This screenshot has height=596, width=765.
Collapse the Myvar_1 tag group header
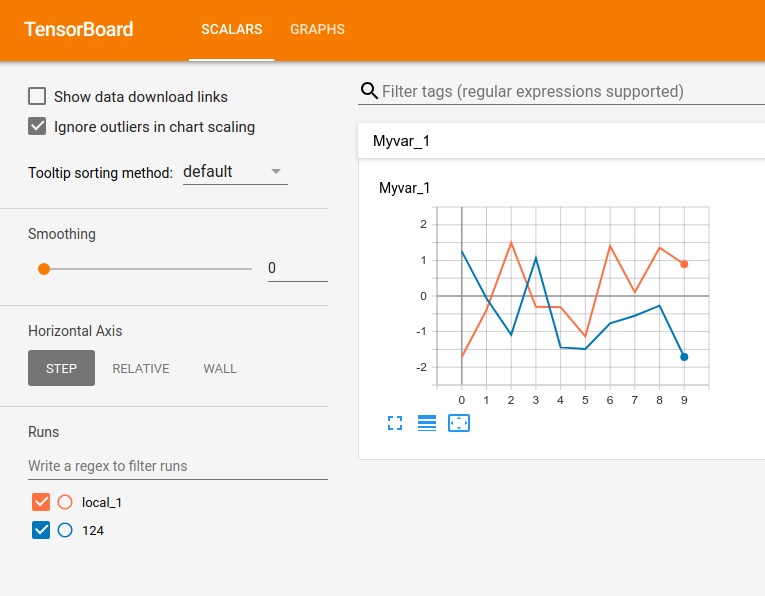[x=561, y=141]
